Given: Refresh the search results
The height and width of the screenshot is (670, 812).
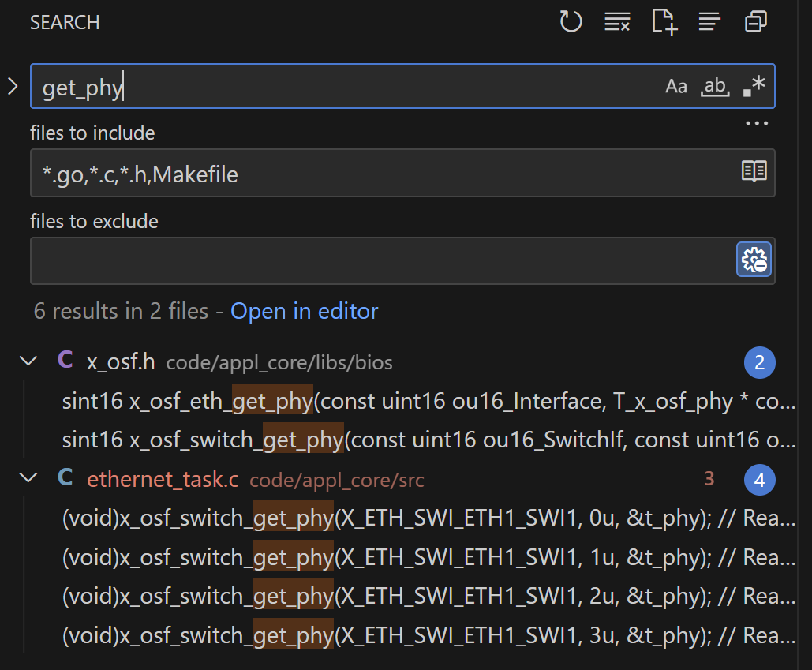Looking at the screenshot, I should click(571, 21).
